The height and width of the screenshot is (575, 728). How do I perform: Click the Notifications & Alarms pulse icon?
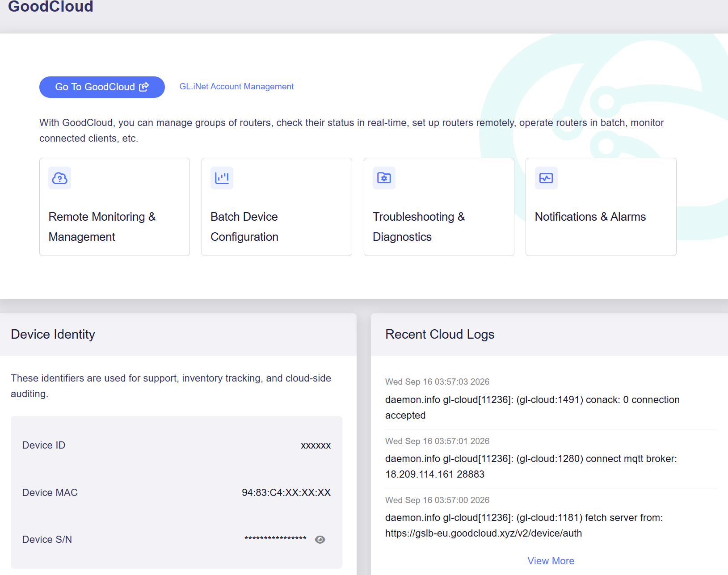pyautogui.click(x=546, y=178)
